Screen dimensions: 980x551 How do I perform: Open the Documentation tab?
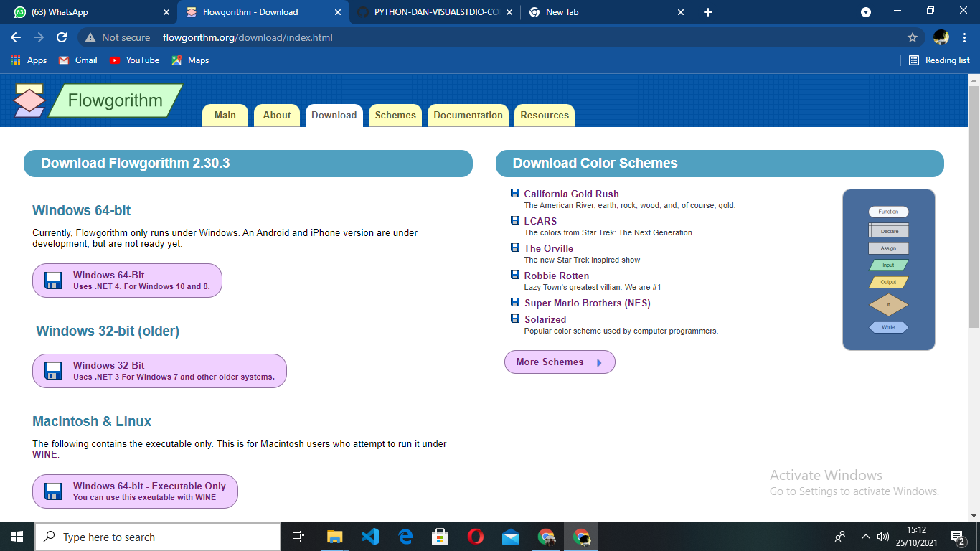pos(468,115)
